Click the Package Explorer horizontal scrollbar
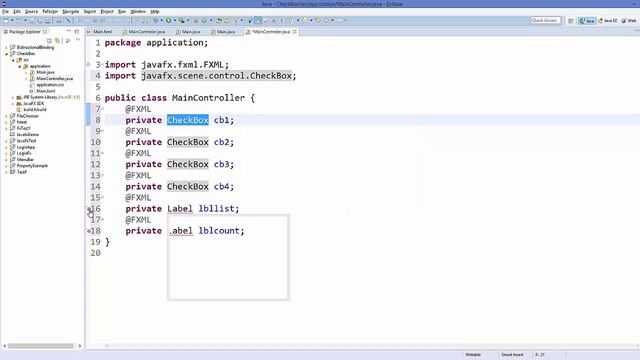Image resolution: width=640 pixels, height=360 pixels. (40, 346)
